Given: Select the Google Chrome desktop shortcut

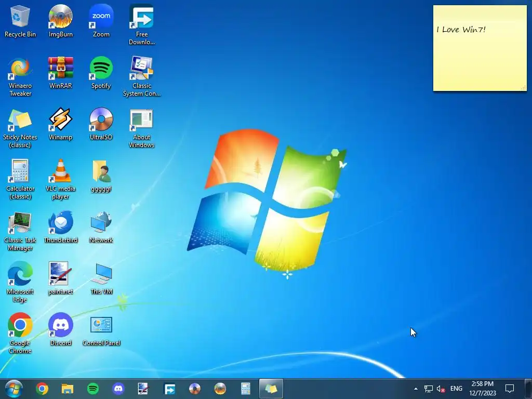Looking at the screenshot, I should [x=20, y=334].
